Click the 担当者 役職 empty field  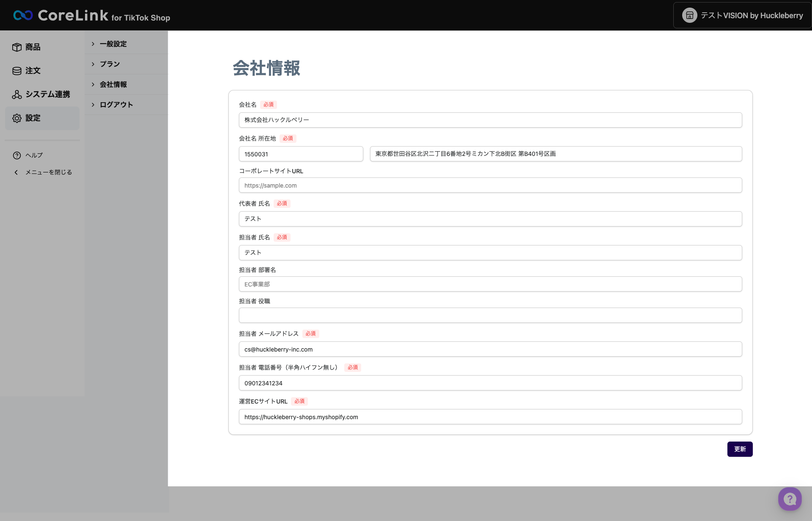point(490,315)
